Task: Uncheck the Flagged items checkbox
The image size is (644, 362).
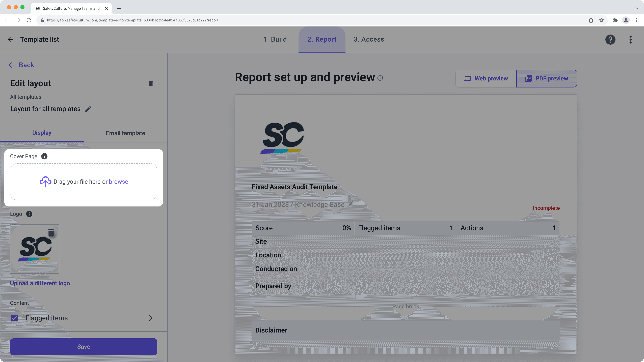Action: click(x=14, y=318)
